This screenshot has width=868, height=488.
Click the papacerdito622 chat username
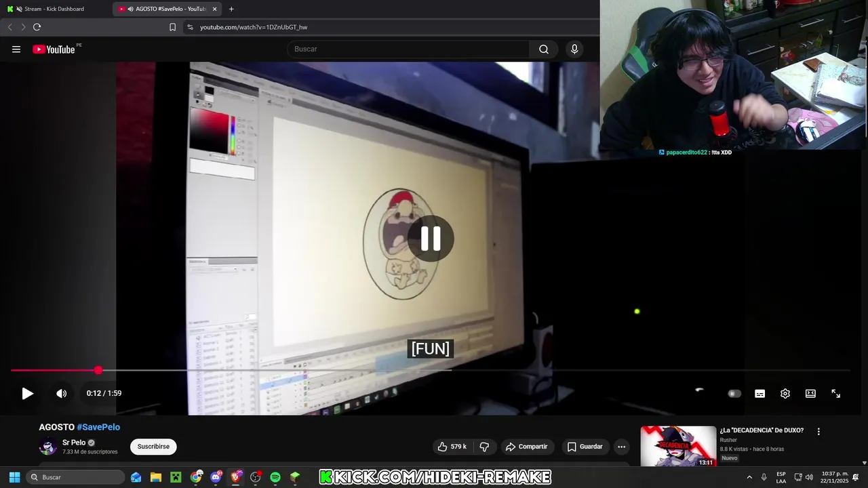click(686, 152)
